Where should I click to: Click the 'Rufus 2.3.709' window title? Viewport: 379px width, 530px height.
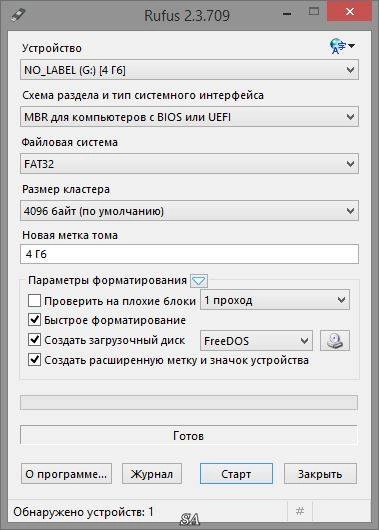[187, 16]
